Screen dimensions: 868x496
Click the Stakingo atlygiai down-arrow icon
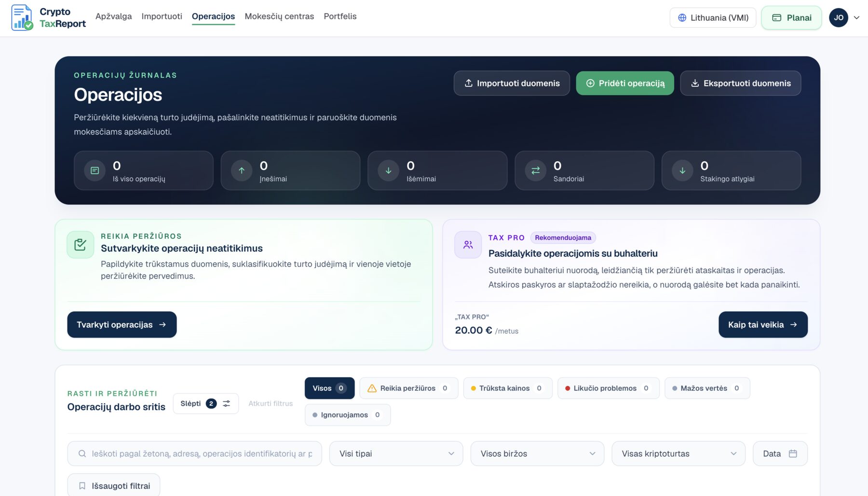[682, 170]
